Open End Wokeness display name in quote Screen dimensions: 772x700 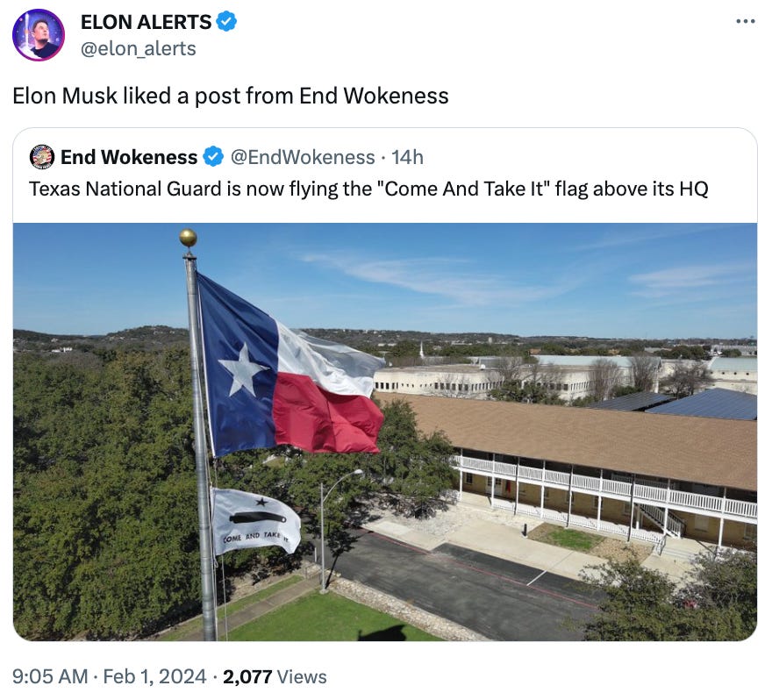[128, 158]
